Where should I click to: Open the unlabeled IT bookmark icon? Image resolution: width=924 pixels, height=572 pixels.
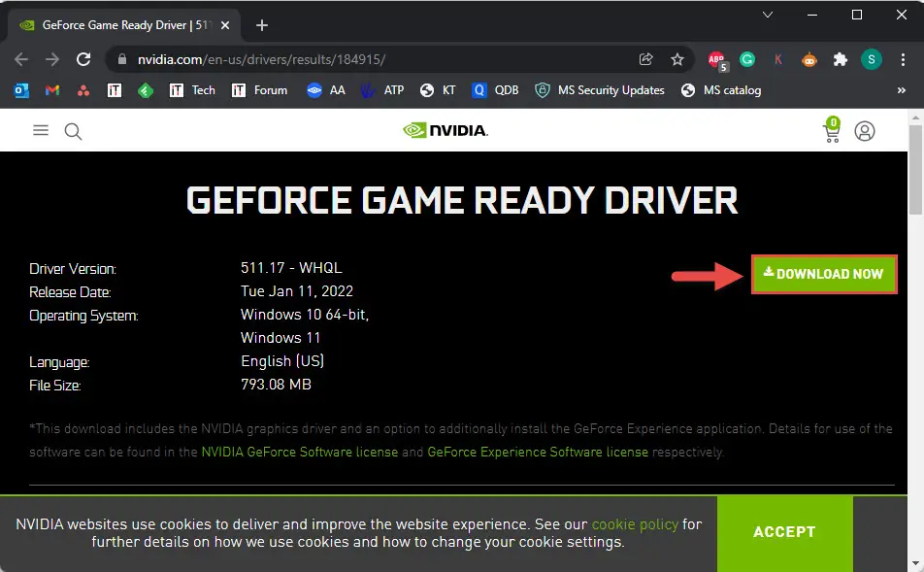115,90
